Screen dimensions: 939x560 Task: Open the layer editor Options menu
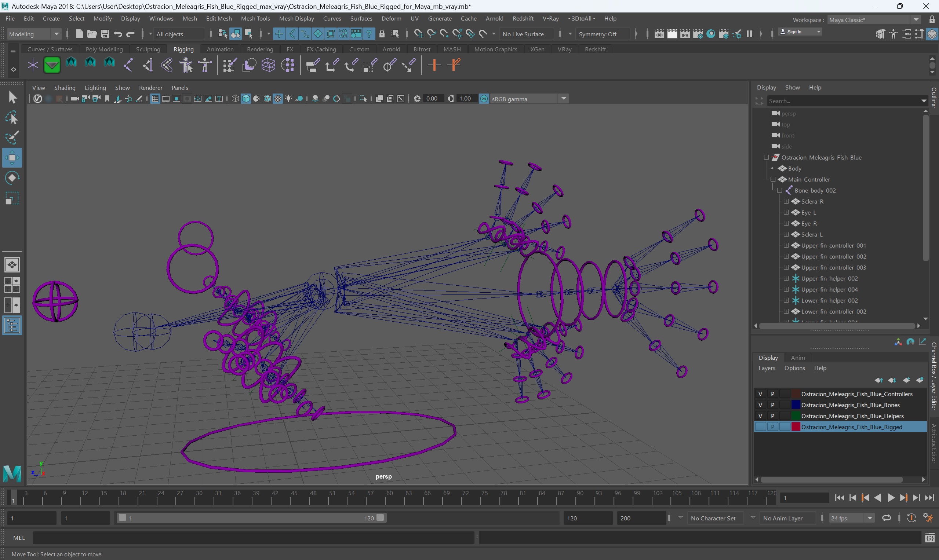794,368
